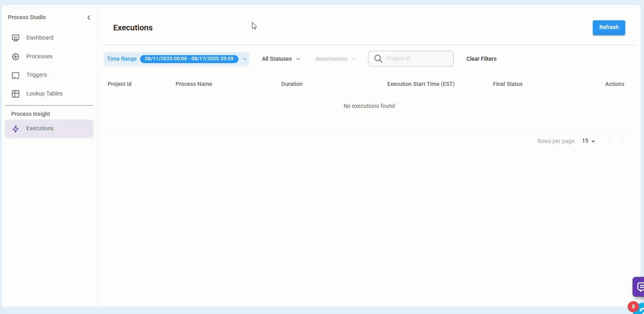
Task: Go to previous page arrow
Action: pyautogui.click(x=610, y=141)
